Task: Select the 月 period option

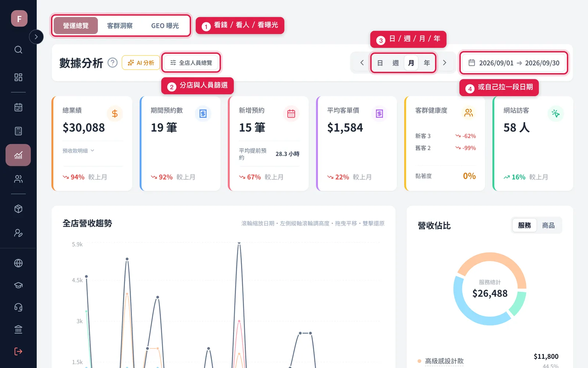Action: coord(411,63)
